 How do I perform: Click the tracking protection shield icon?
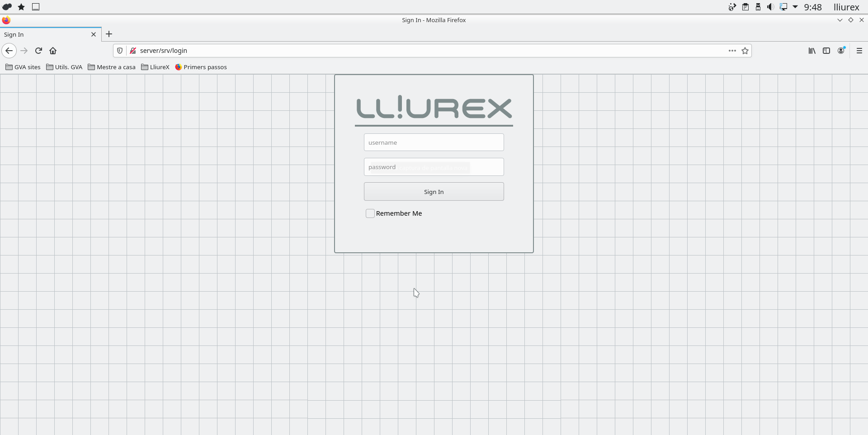pyautogui.click(x=120, y=51)
